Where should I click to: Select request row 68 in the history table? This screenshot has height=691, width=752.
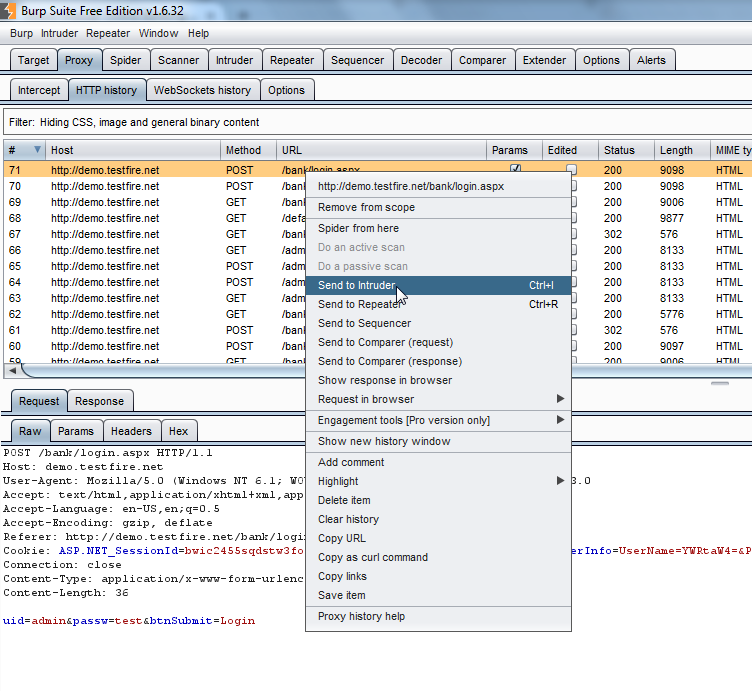150,218
